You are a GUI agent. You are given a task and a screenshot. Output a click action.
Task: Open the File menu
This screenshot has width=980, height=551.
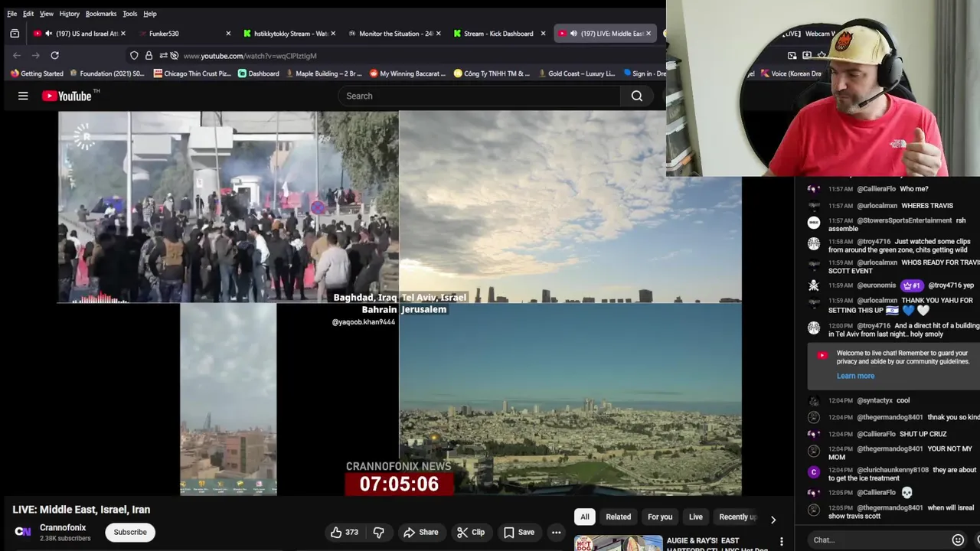[x=11, y=14]
